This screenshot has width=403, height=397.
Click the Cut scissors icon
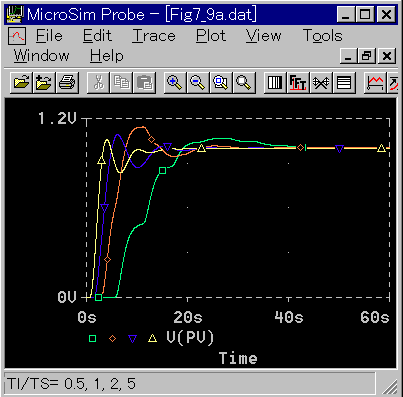point(98,82)
